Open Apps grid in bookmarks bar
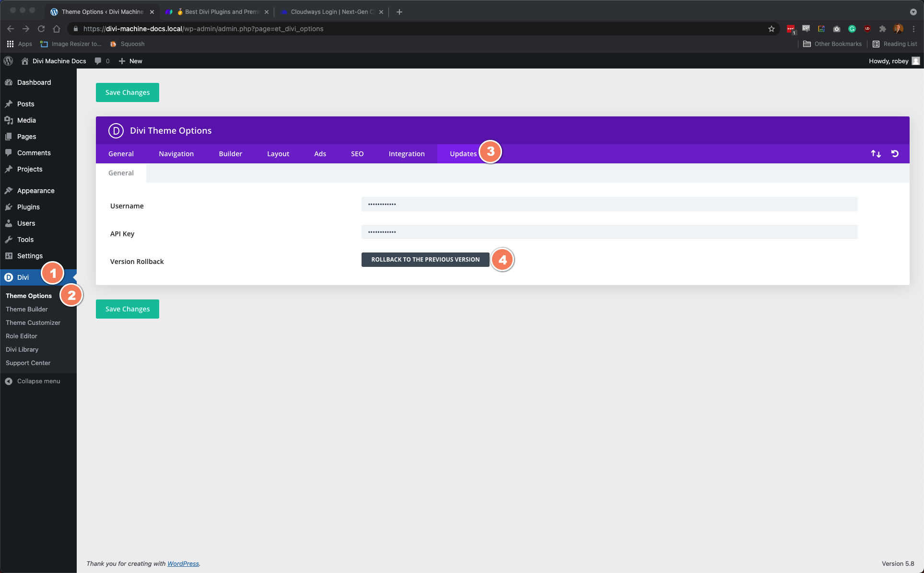Image resolution: width=924 pixels, height=573 pixels. point(19,44)
